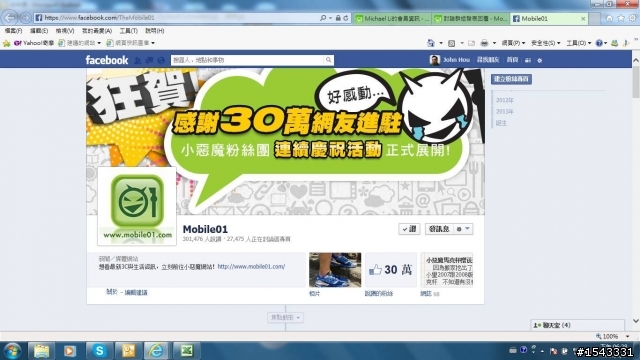Screen dimensions: 640x360
Task: Click the 30 萬 likes thumbs-up tile
Action: pyautogui.click(x=391, y=270)
